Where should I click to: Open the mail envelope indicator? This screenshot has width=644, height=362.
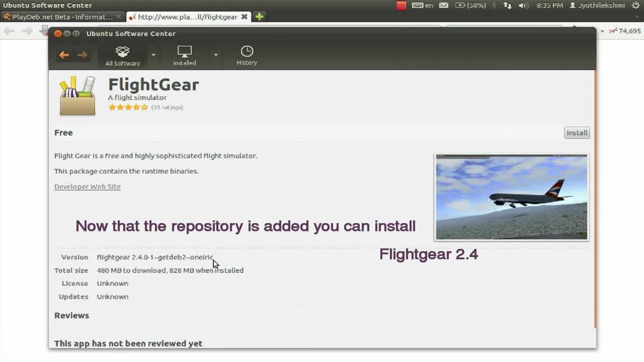[444, 6]
